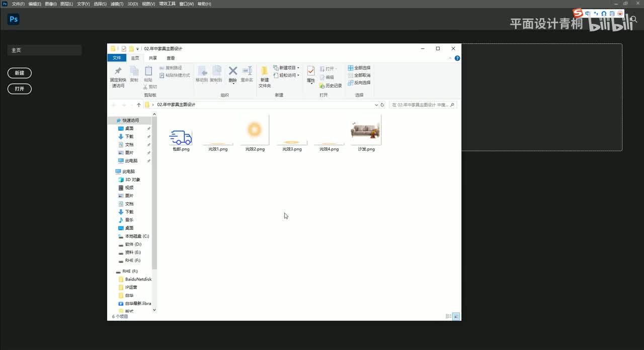
Task: Click 全部取消 in ribbon
Action: [359, 75]
